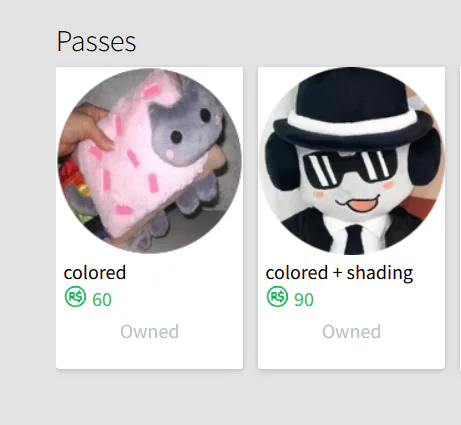Image resolution: width=461 pixels, height=425 pixels.
Task: Click the black bowler hat in second image
Action: [347, 107]
